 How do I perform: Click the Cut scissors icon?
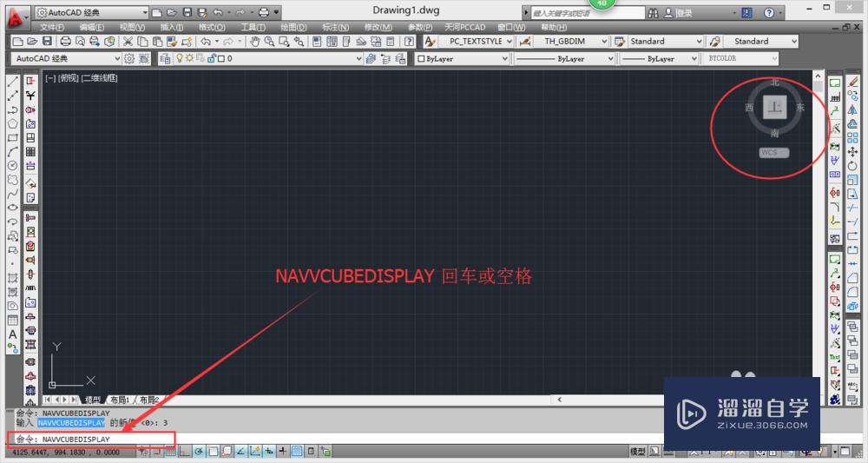coord(128,41)
